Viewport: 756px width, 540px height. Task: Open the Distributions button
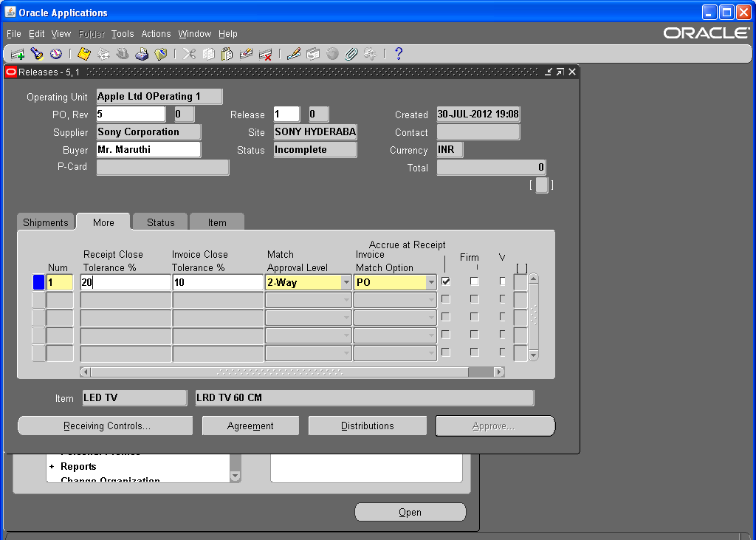pos(368,425)
